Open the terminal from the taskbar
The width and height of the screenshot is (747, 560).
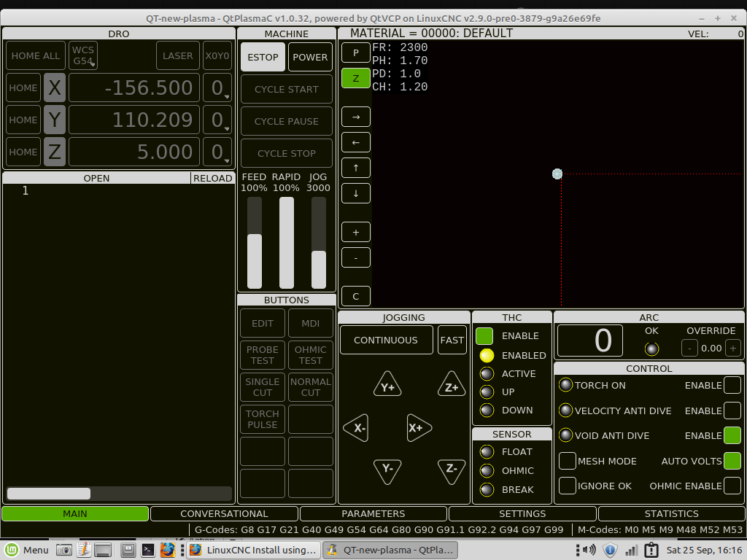(x=147, y=550)
